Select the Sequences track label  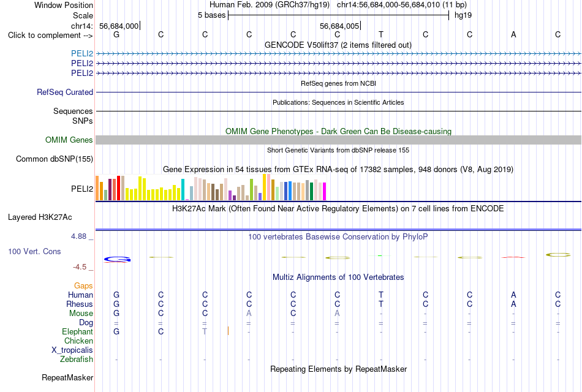[x=73, y=111]
